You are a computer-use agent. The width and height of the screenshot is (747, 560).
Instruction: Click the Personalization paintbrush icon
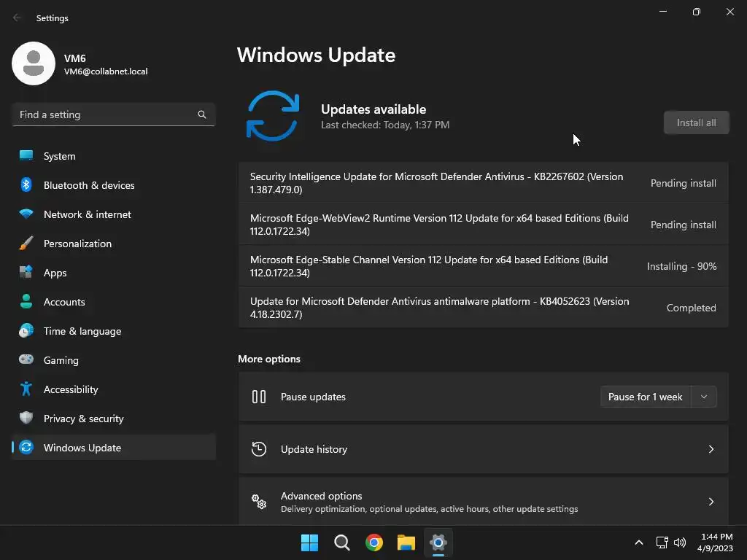click(x=26, y=243)
